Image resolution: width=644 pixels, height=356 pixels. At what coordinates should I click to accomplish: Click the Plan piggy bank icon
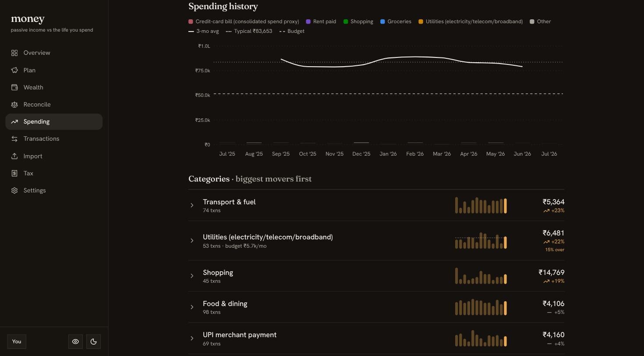click(x=14, y=70)
